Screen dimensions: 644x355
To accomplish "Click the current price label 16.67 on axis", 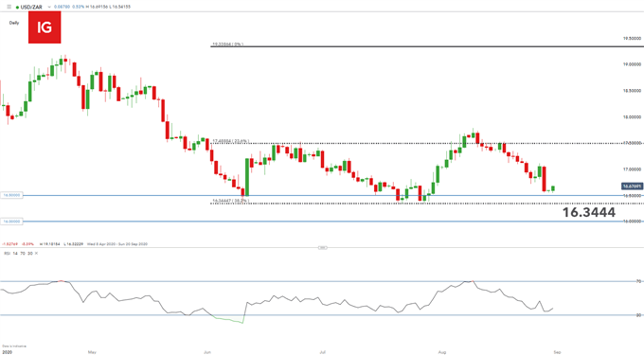I will (x=632, y=186).
